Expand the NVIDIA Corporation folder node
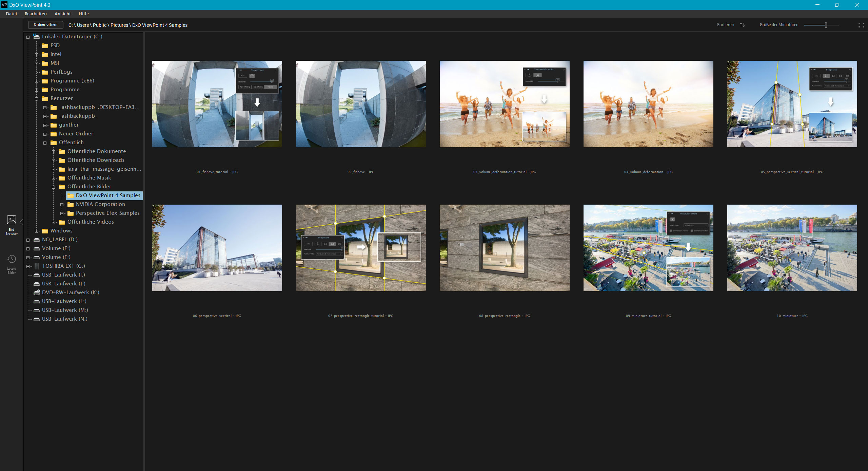This screenshot has height=471, width=868. tap(62, 205)
